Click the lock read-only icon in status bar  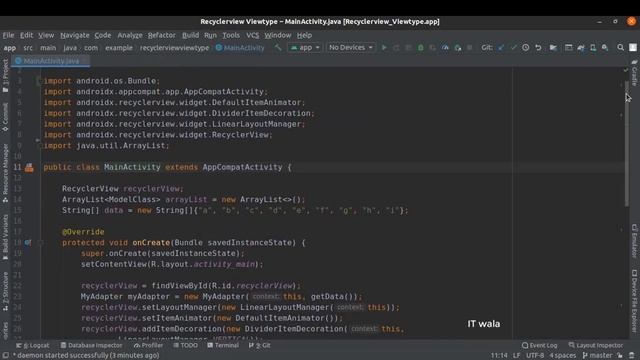(x=620, y=356)
